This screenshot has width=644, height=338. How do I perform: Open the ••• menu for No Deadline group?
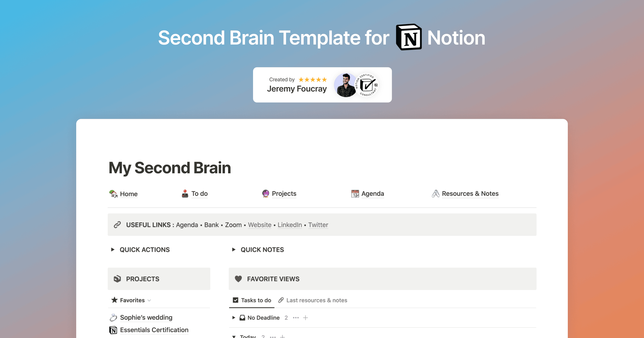click(x=296, y=317)
